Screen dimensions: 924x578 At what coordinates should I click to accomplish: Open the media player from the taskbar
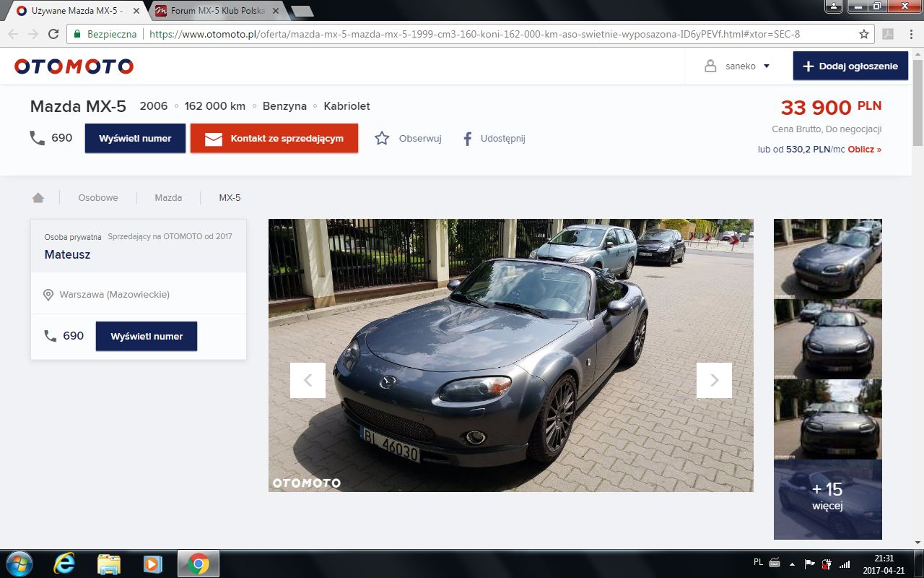coord(152,564)
